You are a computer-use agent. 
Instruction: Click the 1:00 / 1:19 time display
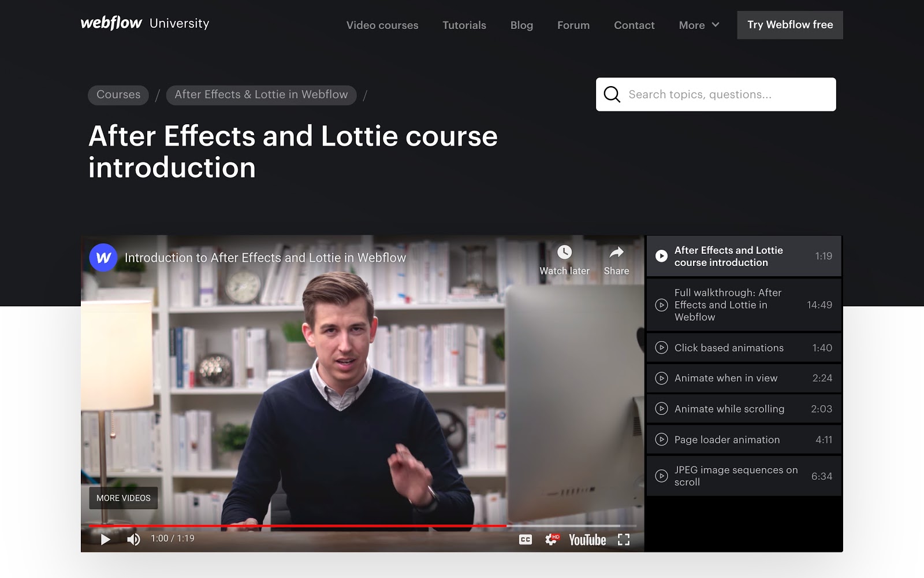tap(173, 538)
